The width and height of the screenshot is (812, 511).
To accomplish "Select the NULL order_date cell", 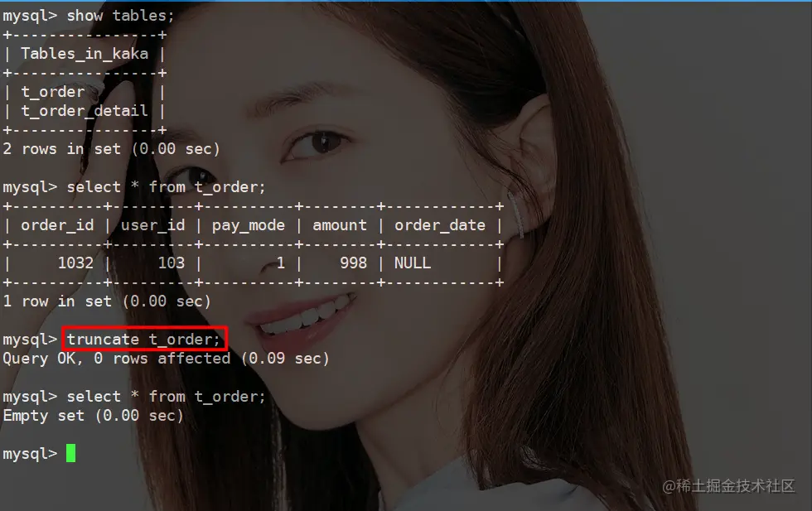I will (413, 263).
